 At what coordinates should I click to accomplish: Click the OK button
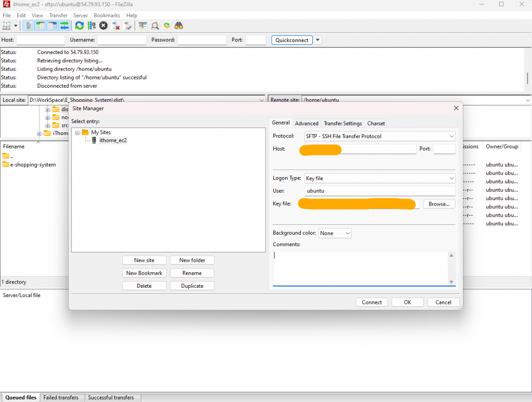tap(407, 302)
